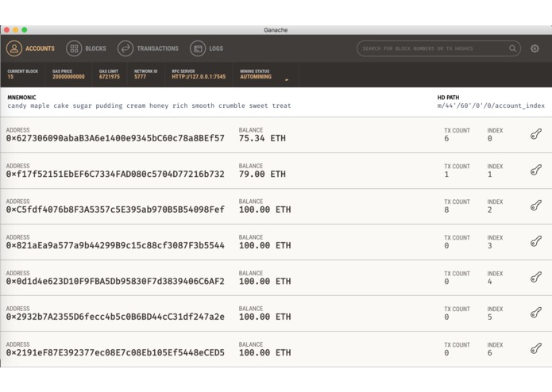Minimize Ganache with the yellow button

pos(16,30)
